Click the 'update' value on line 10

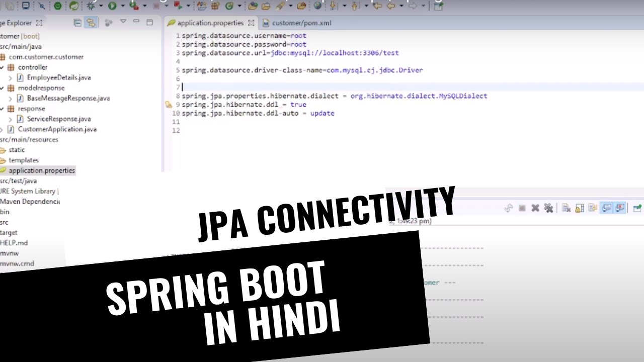tap(322, 114)
